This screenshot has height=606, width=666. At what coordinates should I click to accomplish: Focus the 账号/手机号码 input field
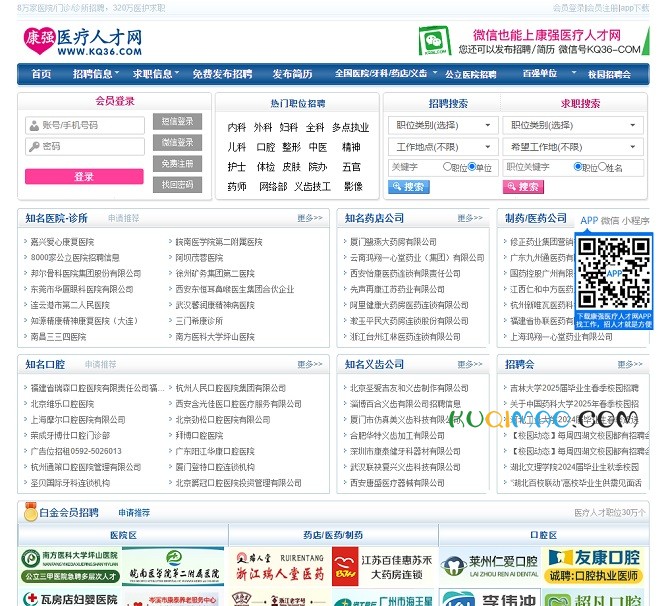85,125
